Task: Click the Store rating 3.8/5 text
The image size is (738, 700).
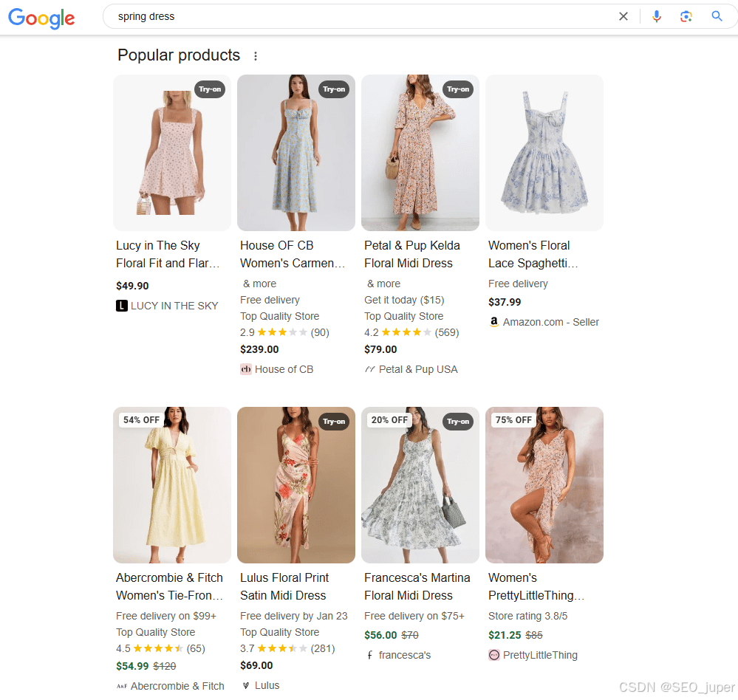Action: (527, 616)
